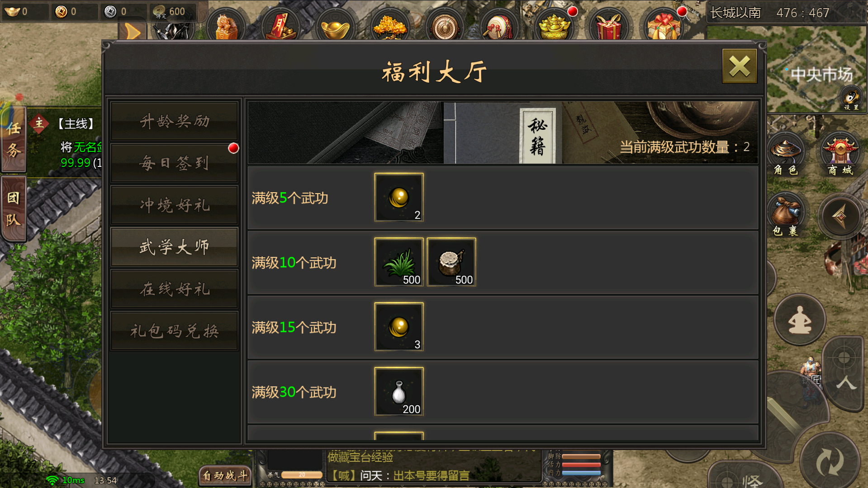This screenshot has height=488, width=868.
Task: Click the drum icon in top bar
Action: 499,26
